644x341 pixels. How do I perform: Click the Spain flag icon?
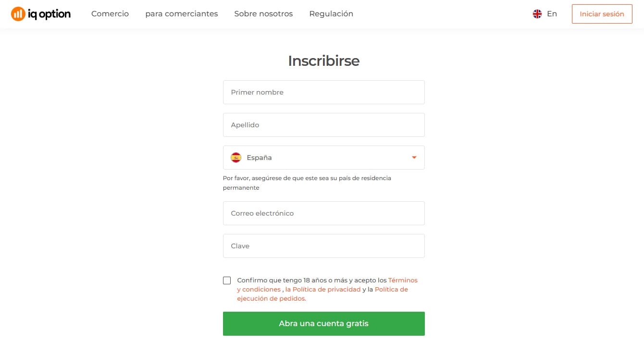point(236,158)
